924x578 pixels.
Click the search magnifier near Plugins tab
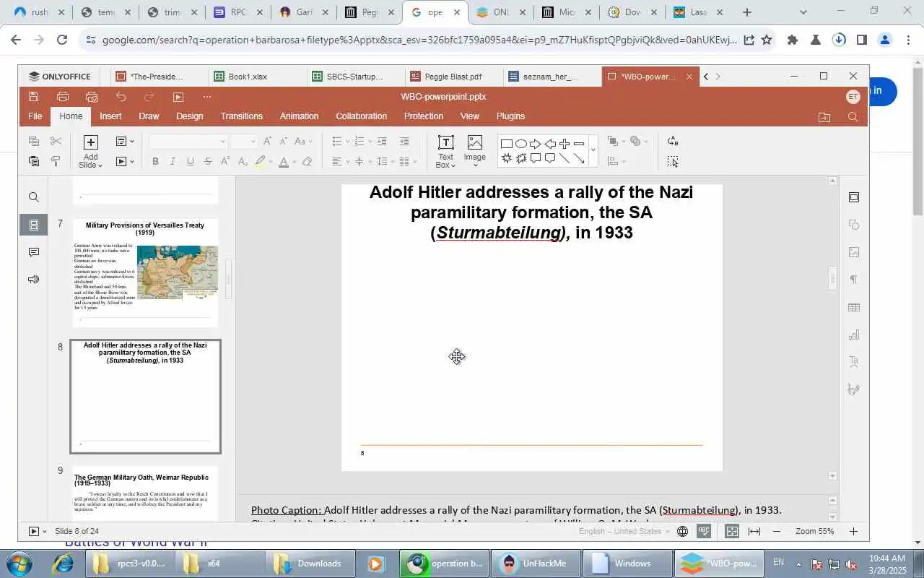pyautogui.click(x=853, y=117)
